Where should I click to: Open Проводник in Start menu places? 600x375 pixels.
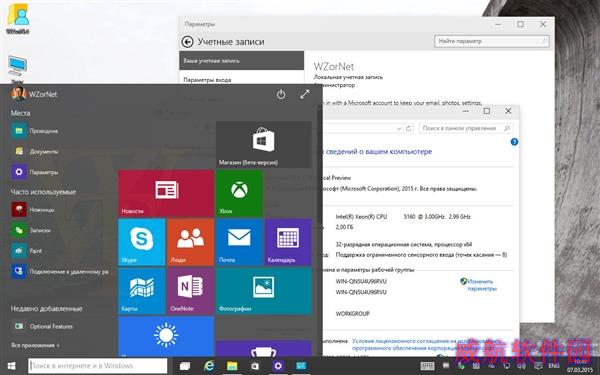coord(35,131)
